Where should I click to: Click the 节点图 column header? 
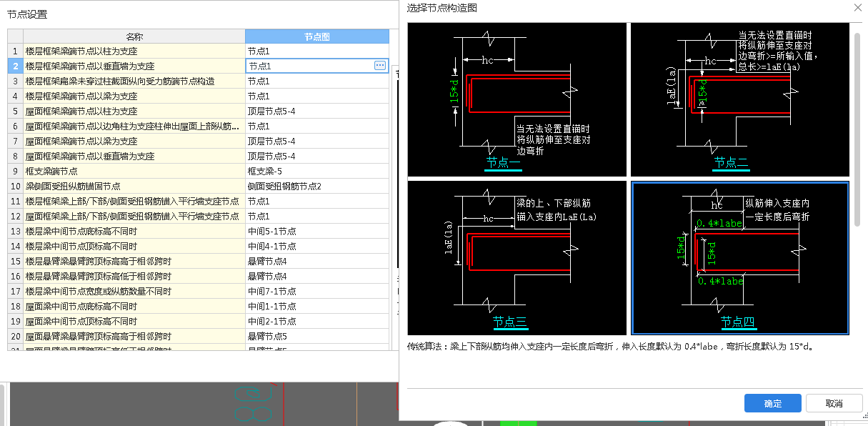pyautogui.click(x=317, y=36)
